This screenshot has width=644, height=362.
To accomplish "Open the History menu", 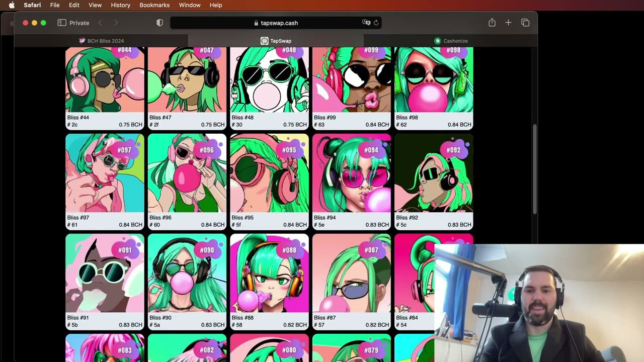I will [120, 5].
